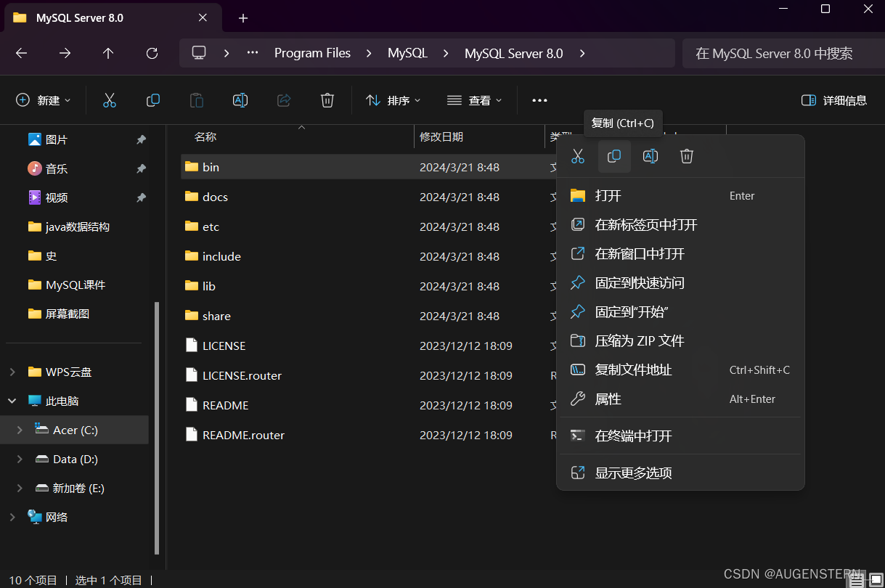Go forward with the right arrow

coord(65,53)
